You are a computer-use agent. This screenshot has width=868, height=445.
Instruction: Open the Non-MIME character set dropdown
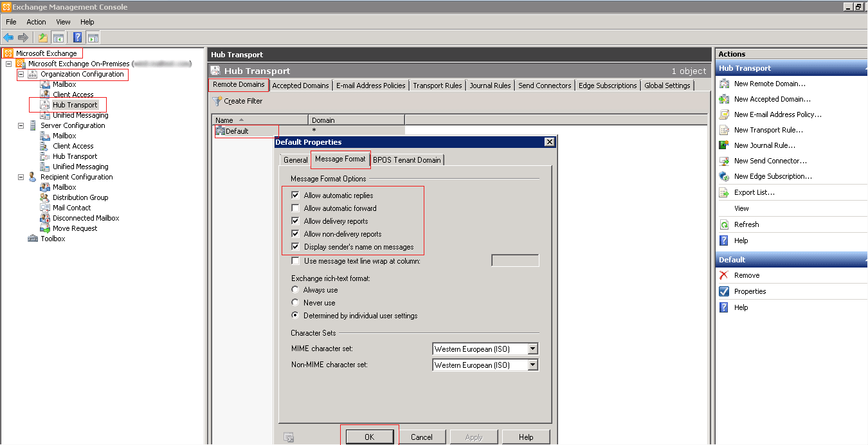(532, 365)
